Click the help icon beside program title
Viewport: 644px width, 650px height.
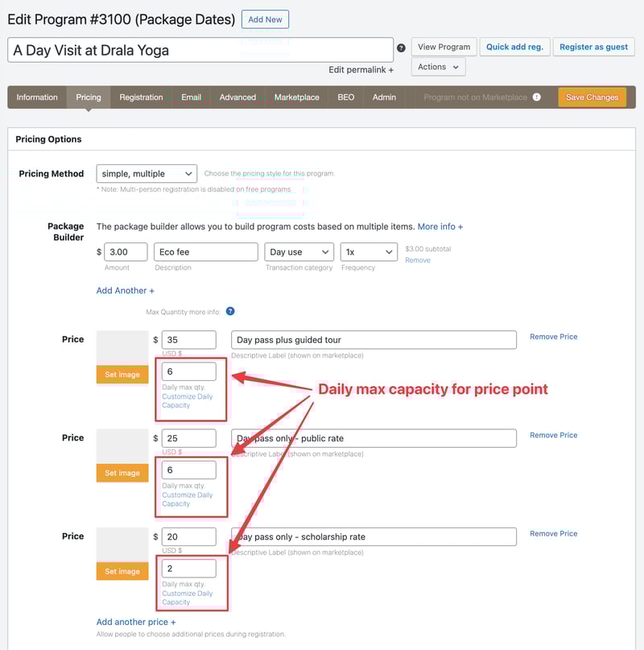pyautogui.click(x=401, y=48)
